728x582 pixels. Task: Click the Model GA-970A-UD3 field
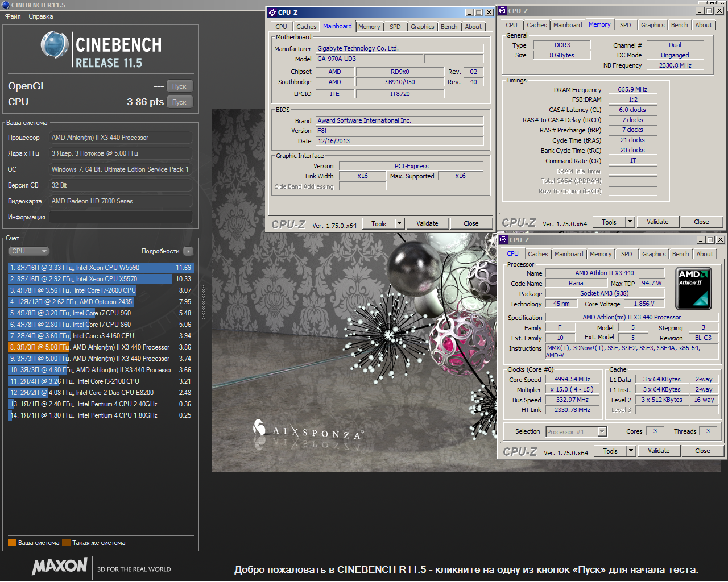(x=369, y=59)
